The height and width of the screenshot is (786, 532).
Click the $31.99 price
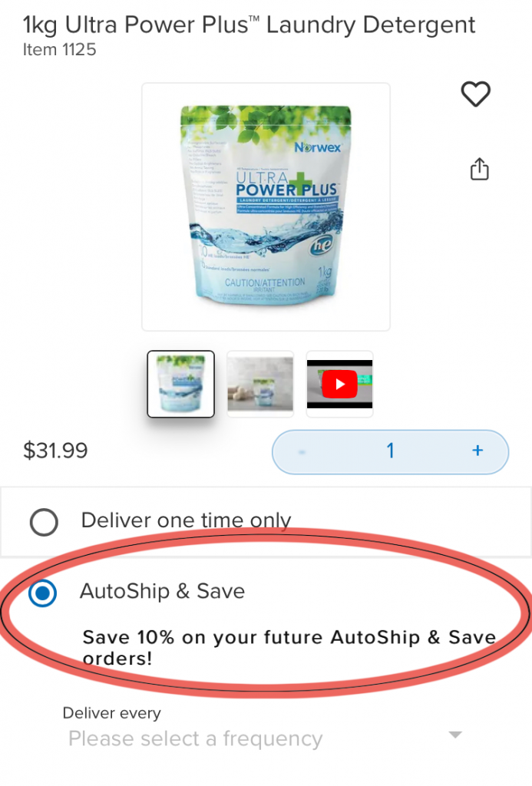point(55,450)
